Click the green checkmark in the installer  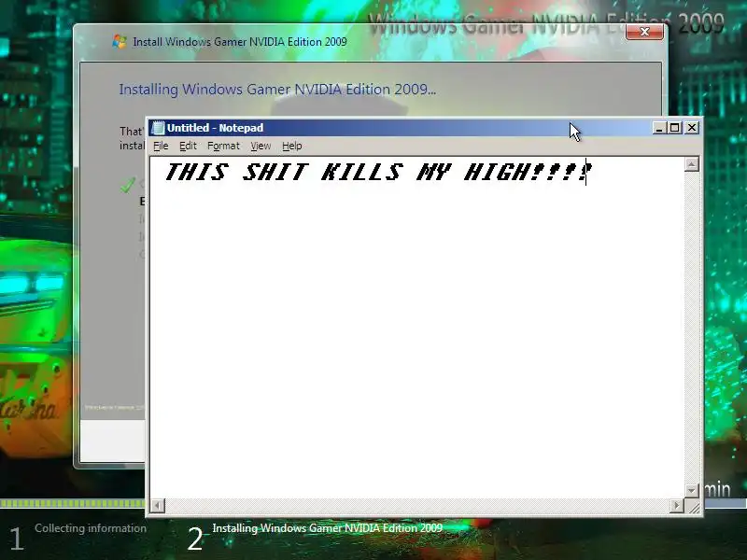point(128,185)
